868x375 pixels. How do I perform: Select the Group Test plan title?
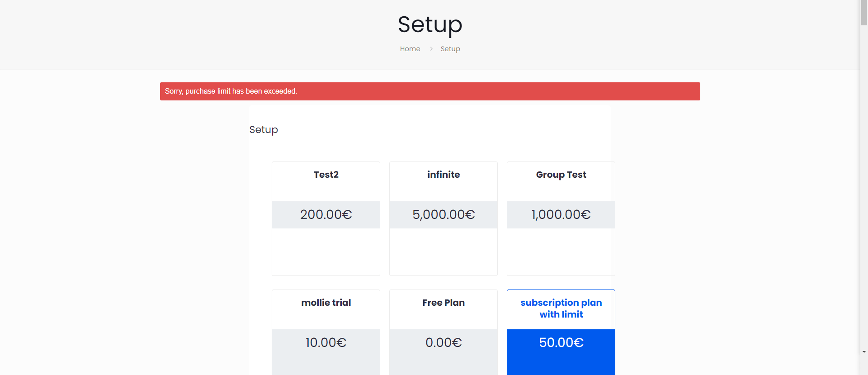[x=561, y=175]
